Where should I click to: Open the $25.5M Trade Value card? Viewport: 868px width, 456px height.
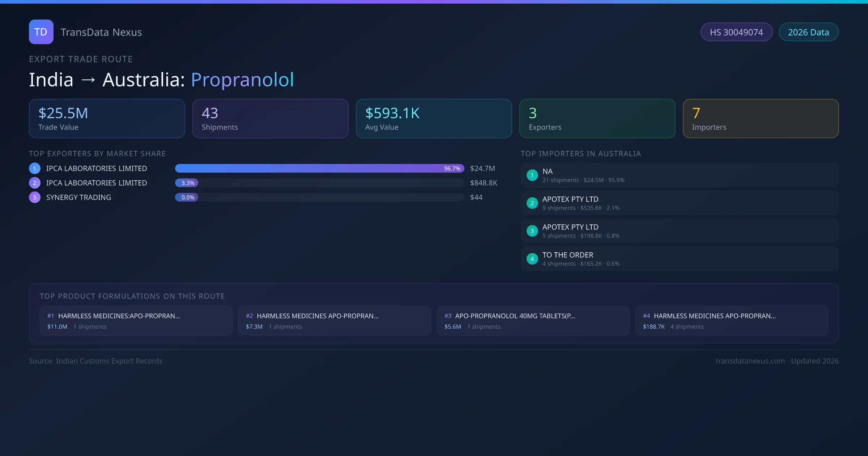point(107,119)
